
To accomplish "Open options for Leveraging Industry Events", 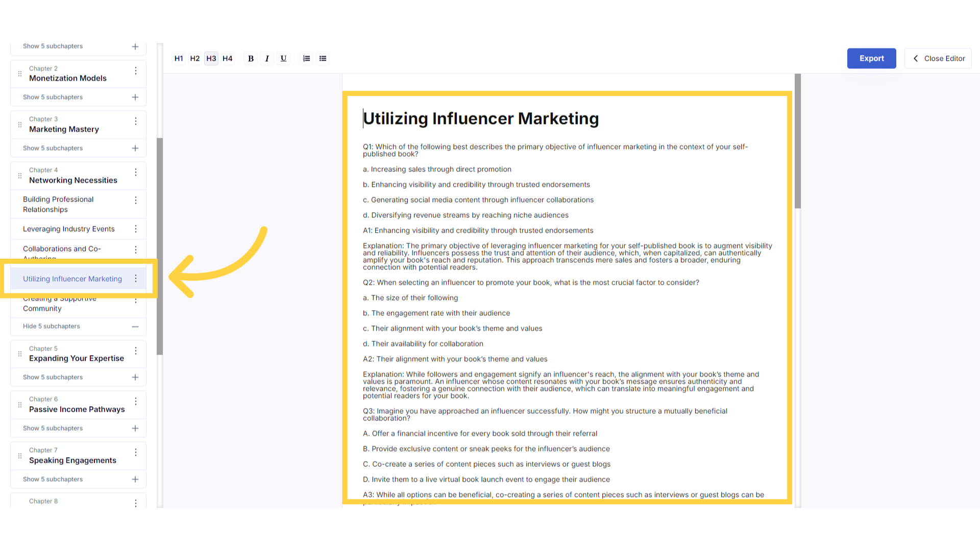I will click(136, 229).
